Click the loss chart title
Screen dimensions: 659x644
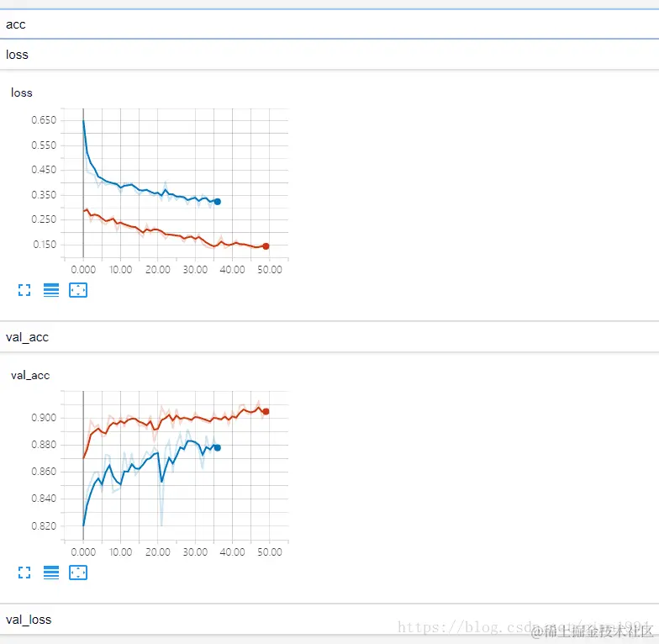(22, 92)
